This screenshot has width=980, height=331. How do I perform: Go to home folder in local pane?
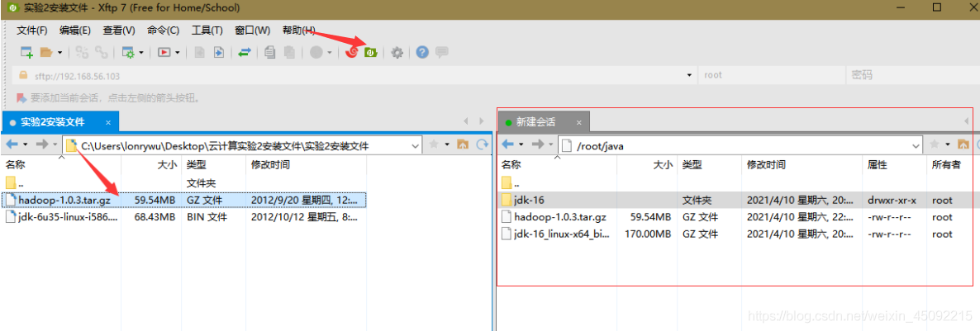pyautogui.click(x=463, y=145)
